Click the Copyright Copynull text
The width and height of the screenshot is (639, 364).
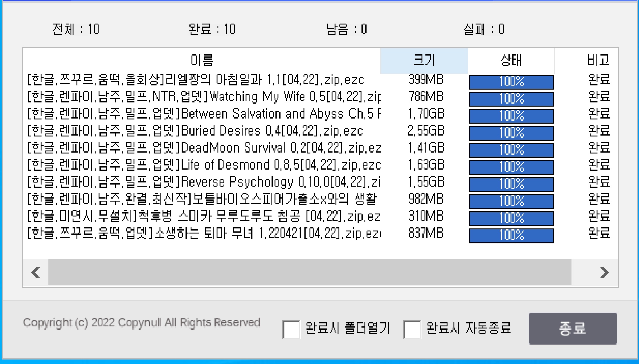(142, 323)
